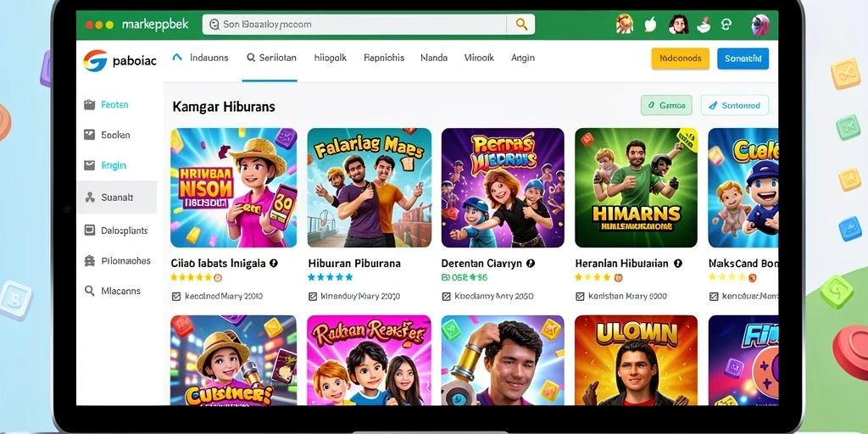The image size is (868, 434).
Task: Select the Serilotan tab
Action: click(x=271, y=58)
